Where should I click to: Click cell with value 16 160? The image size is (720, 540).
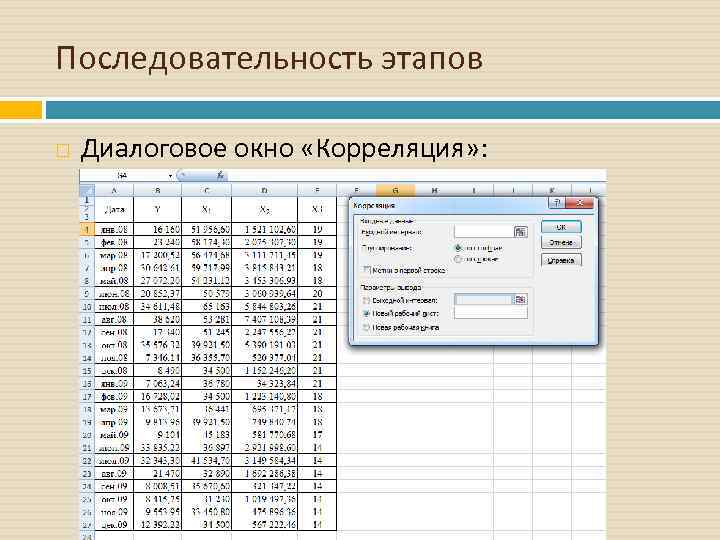pyautogui.click(x=158, y=229)
